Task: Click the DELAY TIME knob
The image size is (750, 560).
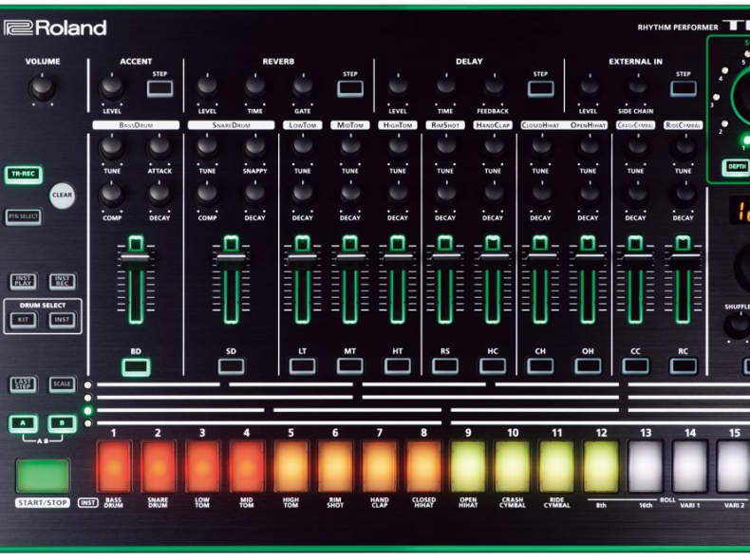Action: coord(445,87)
